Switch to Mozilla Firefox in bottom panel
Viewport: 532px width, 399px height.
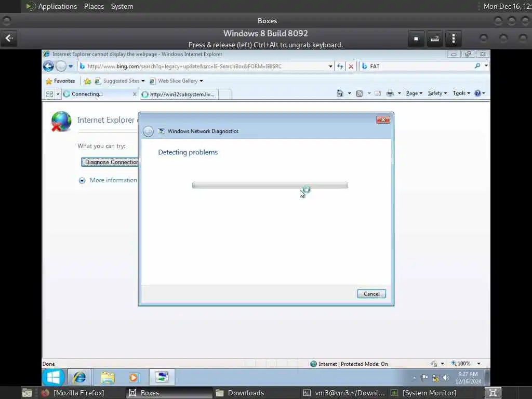click(x=73, y=393)
